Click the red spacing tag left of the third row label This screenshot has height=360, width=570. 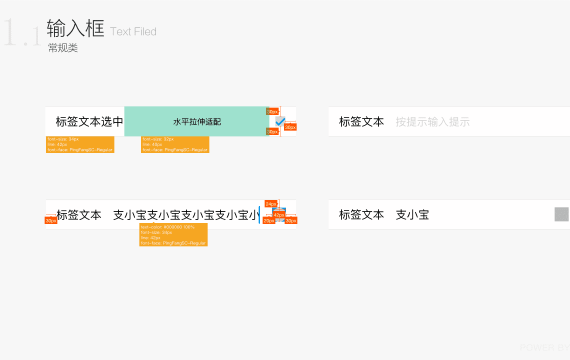(51, 220)
